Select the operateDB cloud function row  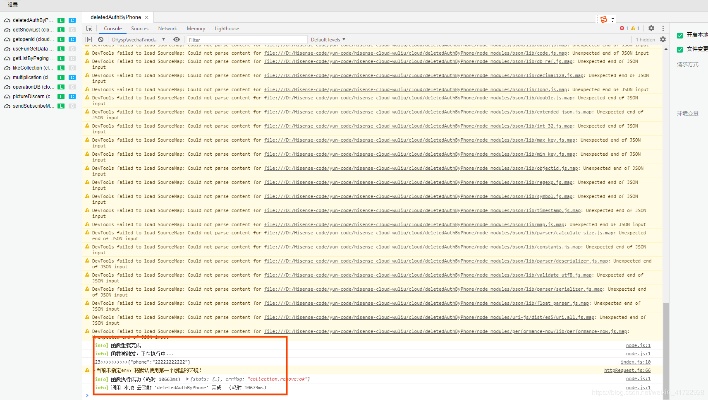click(x=40, y=87)
